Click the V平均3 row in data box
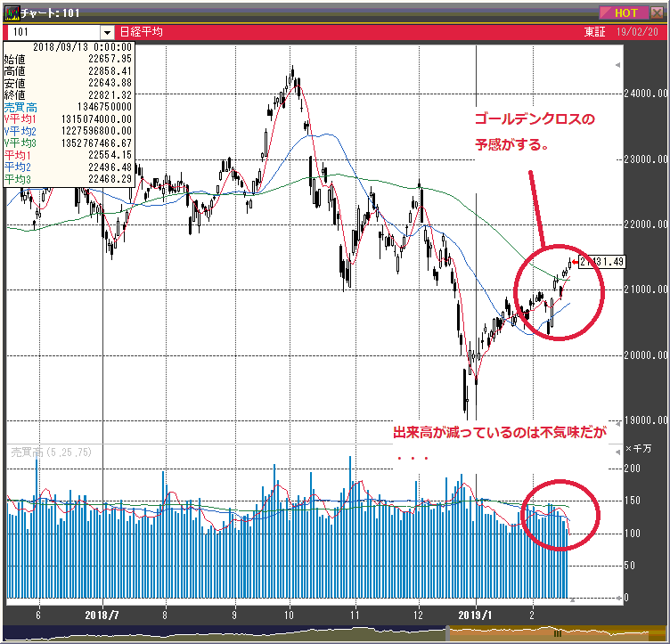The image size is (670, 644). tap(69, 143)
